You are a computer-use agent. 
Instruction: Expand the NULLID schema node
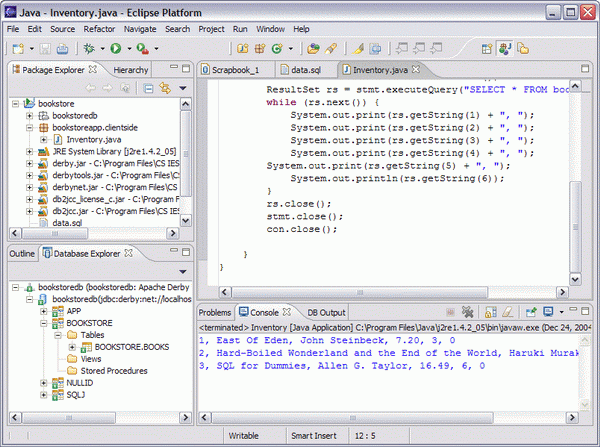(44, 383)
